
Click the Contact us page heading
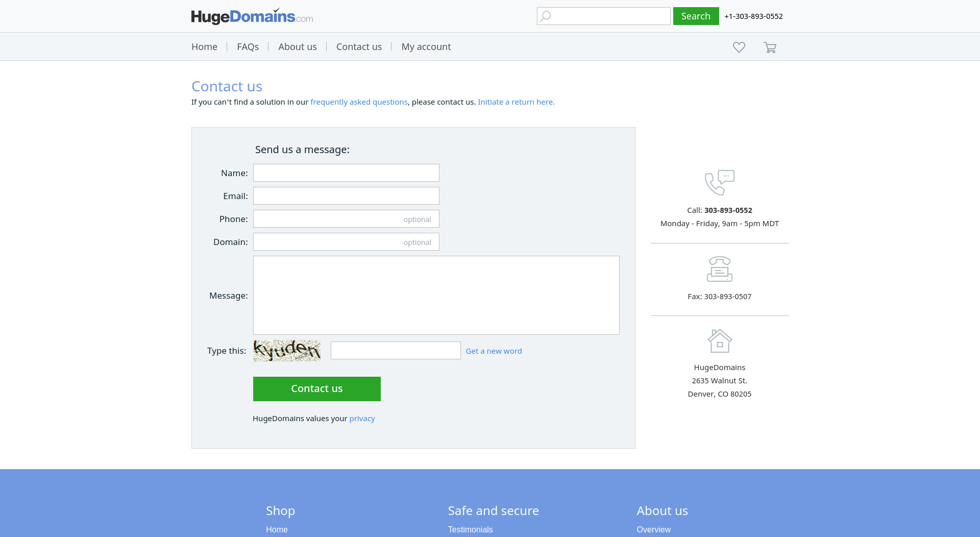coord(227,86)
